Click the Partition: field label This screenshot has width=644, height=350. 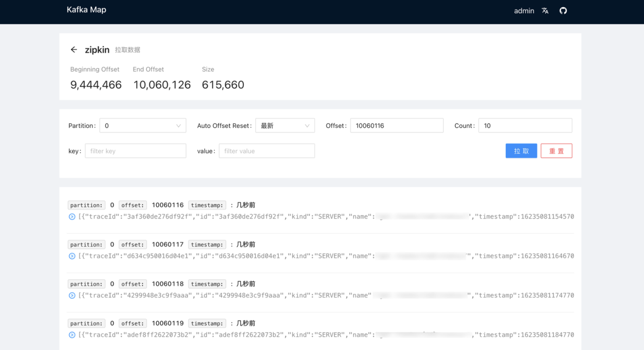click(82, 125)
